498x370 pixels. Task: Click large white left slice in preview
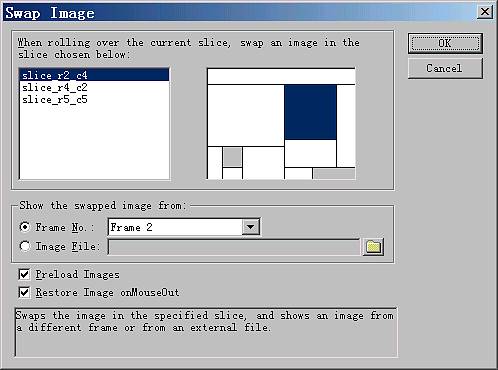click(x=246, y=115)
